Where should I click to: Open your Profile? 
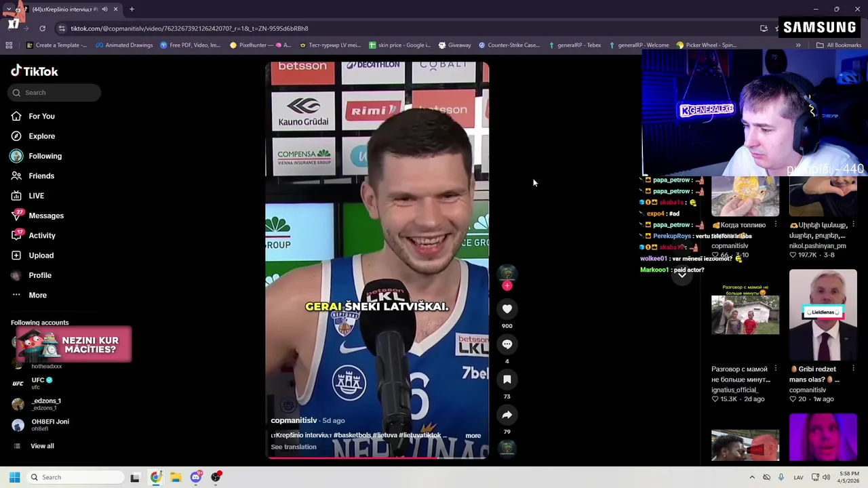tap(39, 275)
